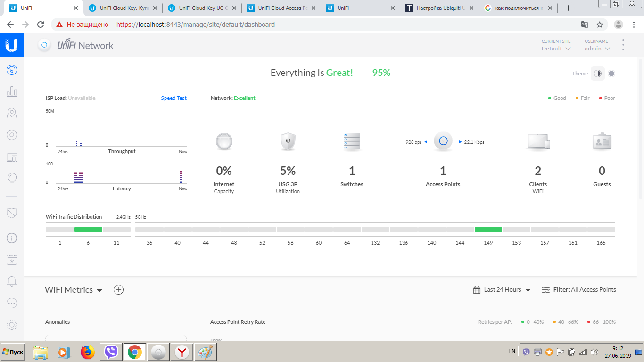
Task: Open Settings gear icon in sidebar
Action: (12, 325)
